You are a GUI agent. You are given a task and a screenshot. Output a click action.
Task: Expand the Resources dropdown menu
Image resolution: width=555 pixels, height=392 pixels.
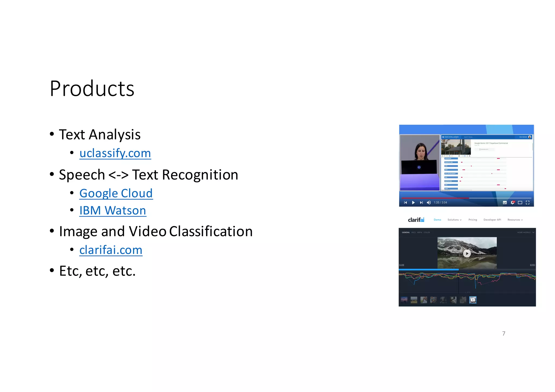click(x=515, y=220)
